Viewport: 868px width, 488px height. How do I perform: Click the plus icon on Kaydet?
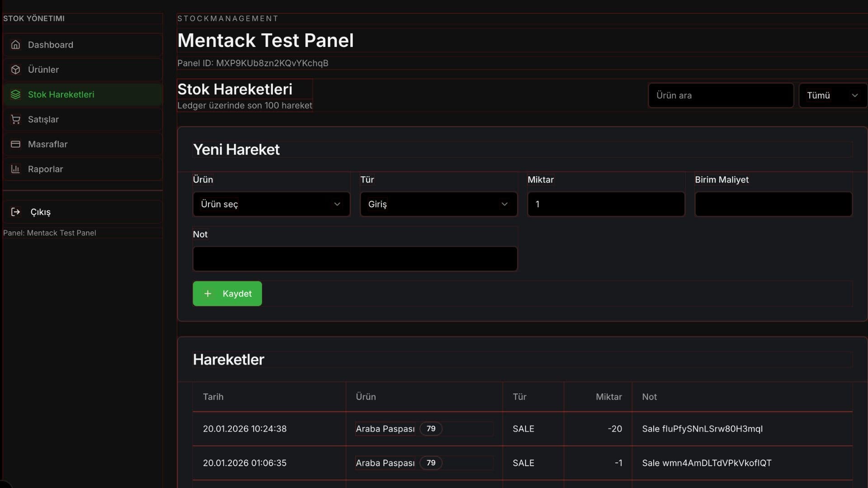[208, 294]
